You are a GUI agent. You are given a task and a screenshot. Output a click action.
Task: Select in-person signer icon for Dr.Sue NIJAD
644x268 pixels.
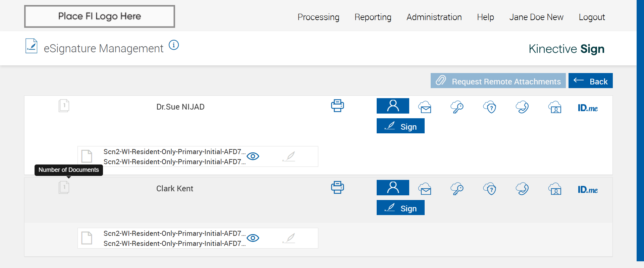[393, 106]
